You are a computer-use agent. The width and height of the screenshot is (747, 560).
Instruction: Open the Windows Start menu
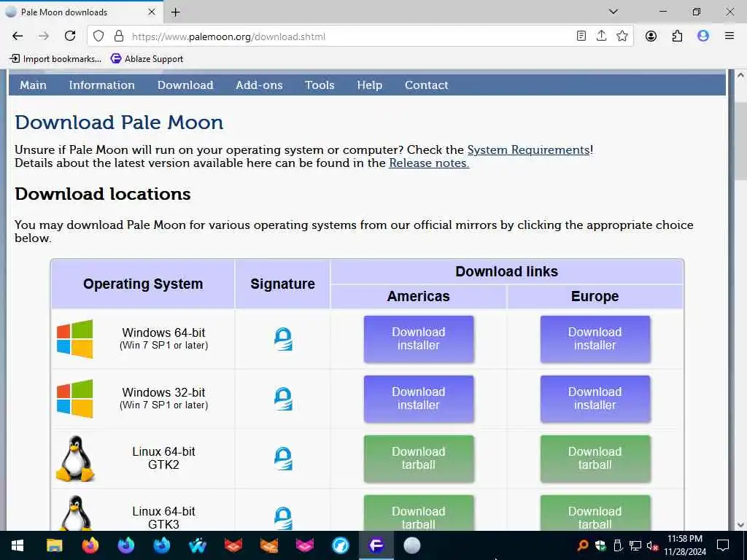coord(18,545)
